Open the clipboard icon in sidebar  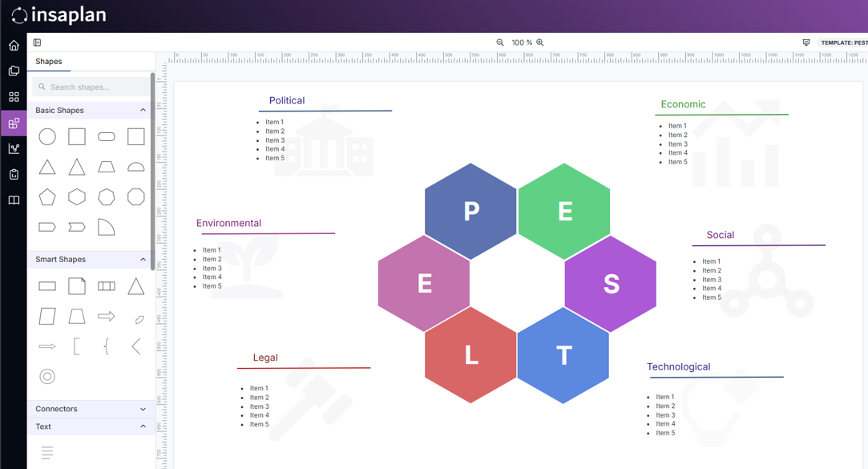click(x=14, y=175)
